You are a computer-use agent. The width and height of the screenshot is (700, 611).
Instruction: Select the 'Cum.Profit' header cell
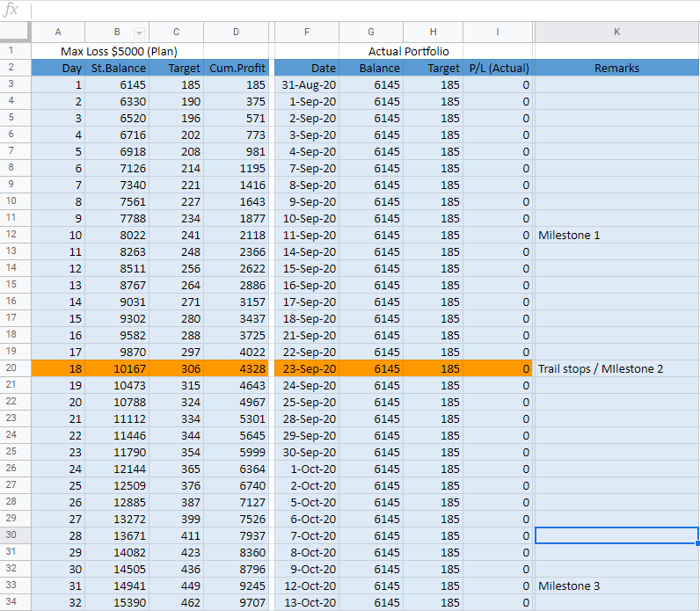tap(237, 68)
